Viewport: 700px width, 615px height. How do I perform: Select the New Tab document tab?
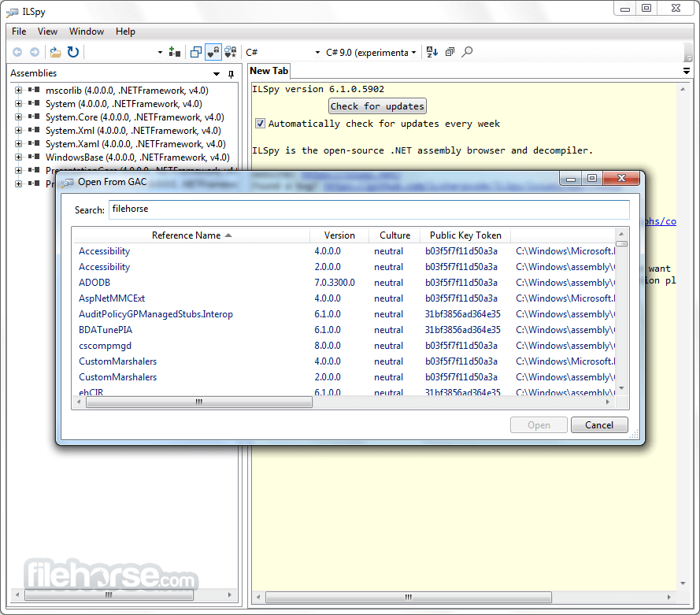tap(269, 71)
